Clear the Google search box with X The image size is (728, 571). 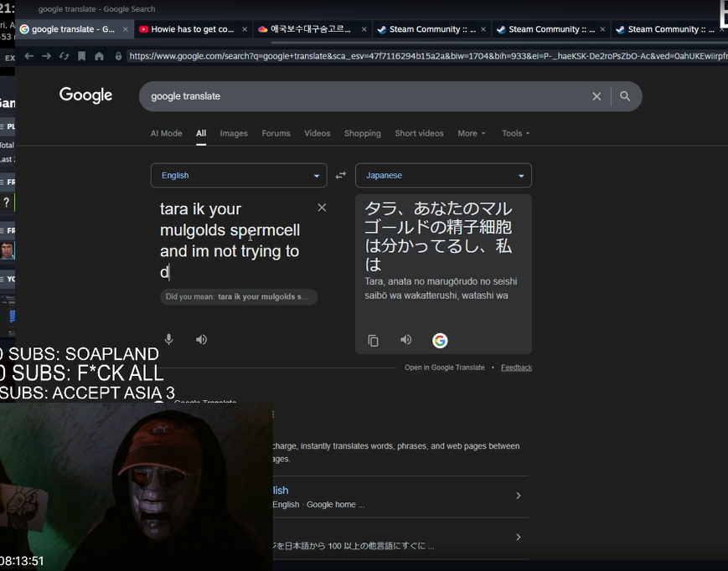pos(596,96)
